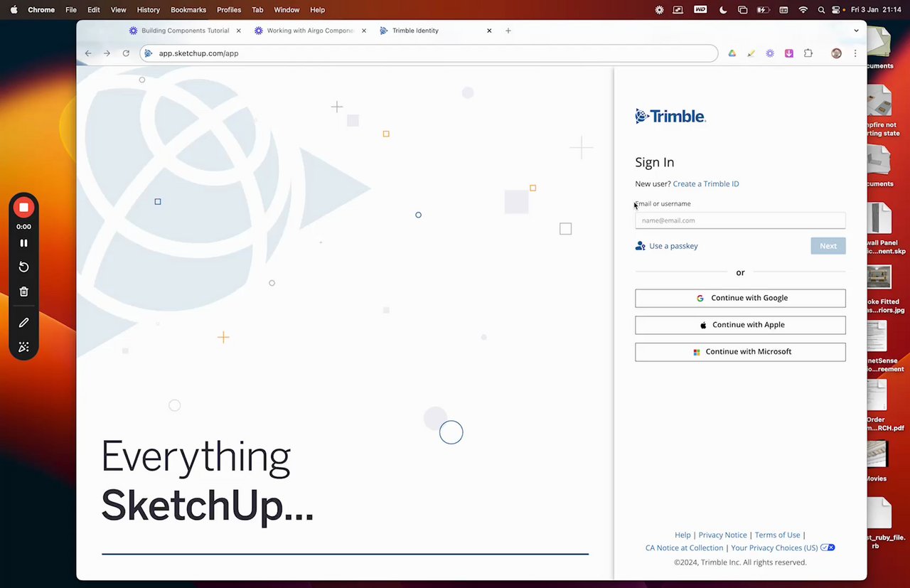The image size is (910, 588).
Task: Click the Create a Trimble ID link
Action: point(706,183)
